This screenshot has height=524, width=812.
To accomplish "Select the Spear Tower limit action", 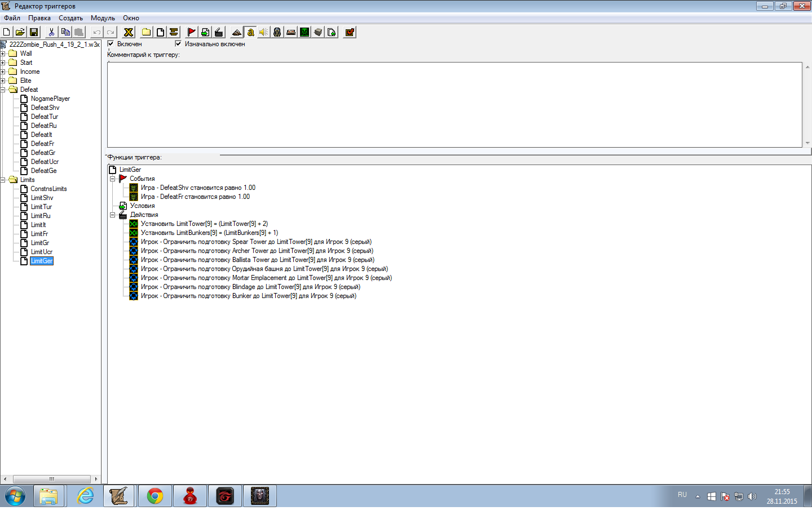I will coord(256,242).
